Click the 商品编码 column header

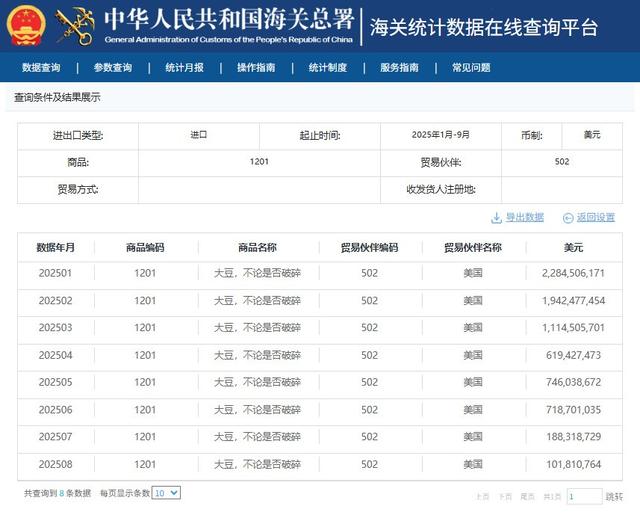point(145,247)
